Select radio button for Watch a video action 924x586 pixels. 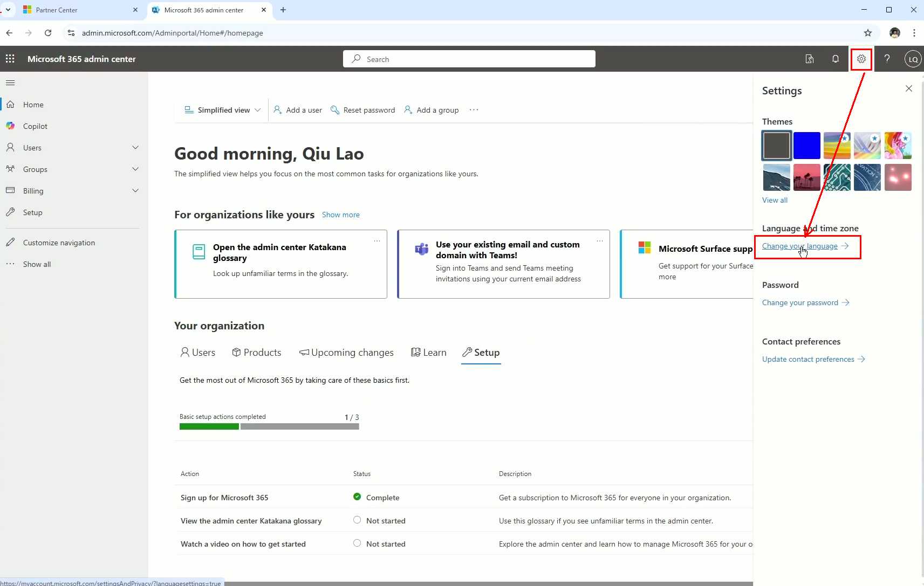click(357, 543)
